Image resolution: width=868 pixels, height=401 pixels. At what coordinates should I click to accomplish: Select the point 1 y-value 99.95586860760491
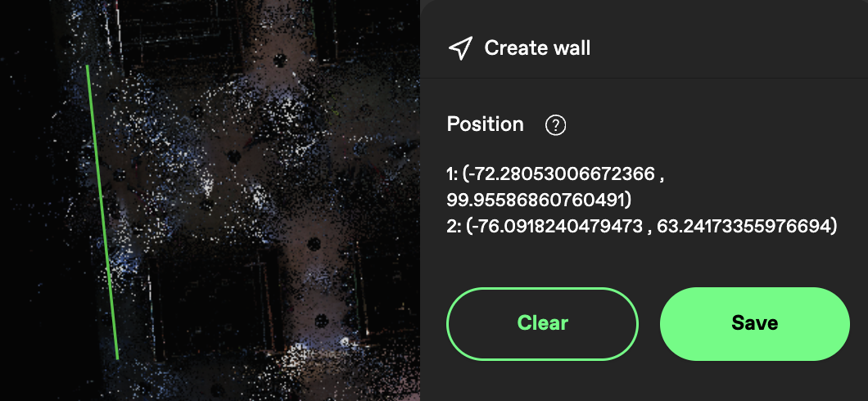536,200
